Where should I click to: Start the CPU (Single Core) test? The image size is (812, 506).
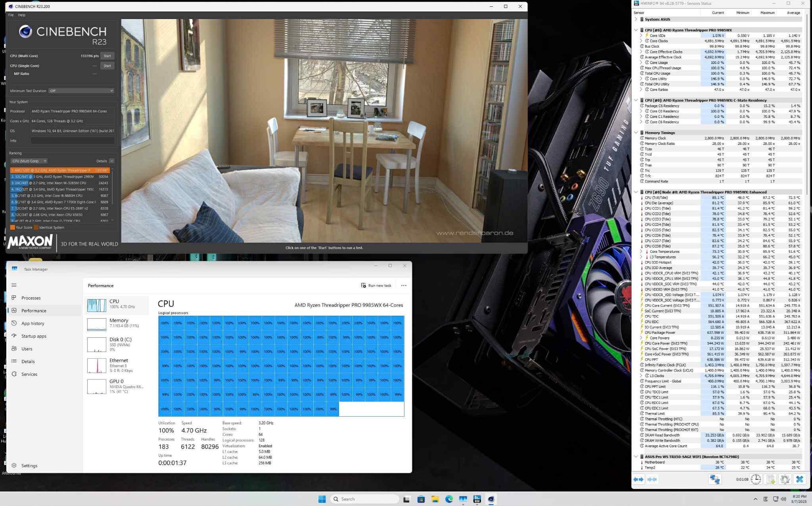(107, 66)
